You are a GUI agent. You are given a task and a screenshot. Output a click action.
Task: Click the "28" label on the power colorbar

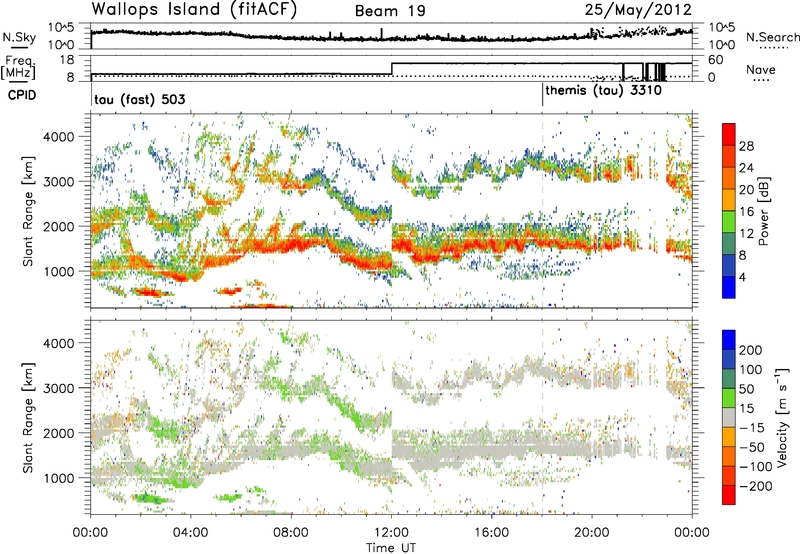point(746,146)
